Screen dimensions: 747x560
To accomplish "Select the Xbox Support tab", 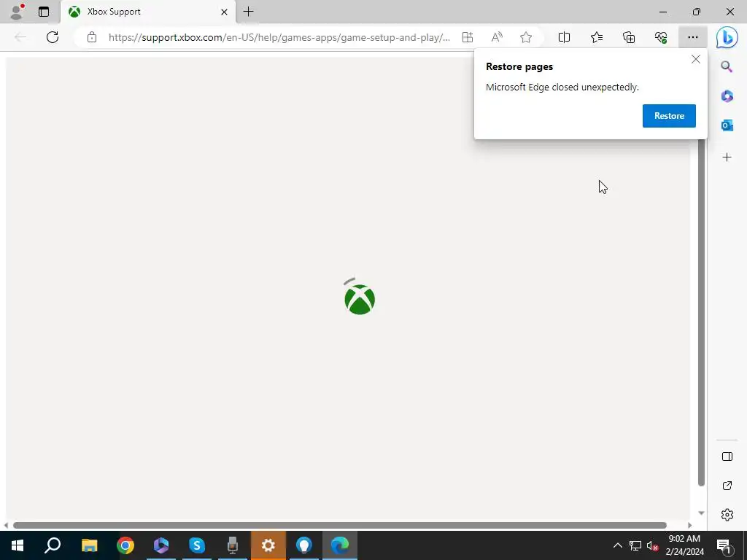I will click(147, 12).
